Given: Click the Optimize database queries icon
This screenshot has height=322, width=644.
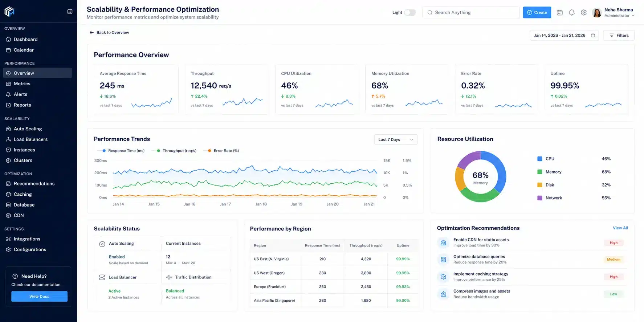Looking at the screenshot, I should pos(443,260).
